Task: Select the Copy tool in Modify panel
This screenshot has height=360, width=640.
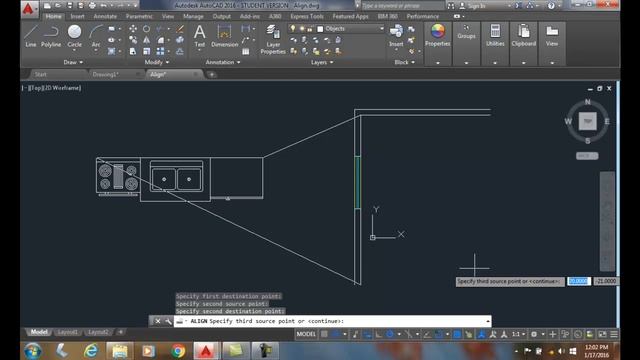Action: pos(133,40)
